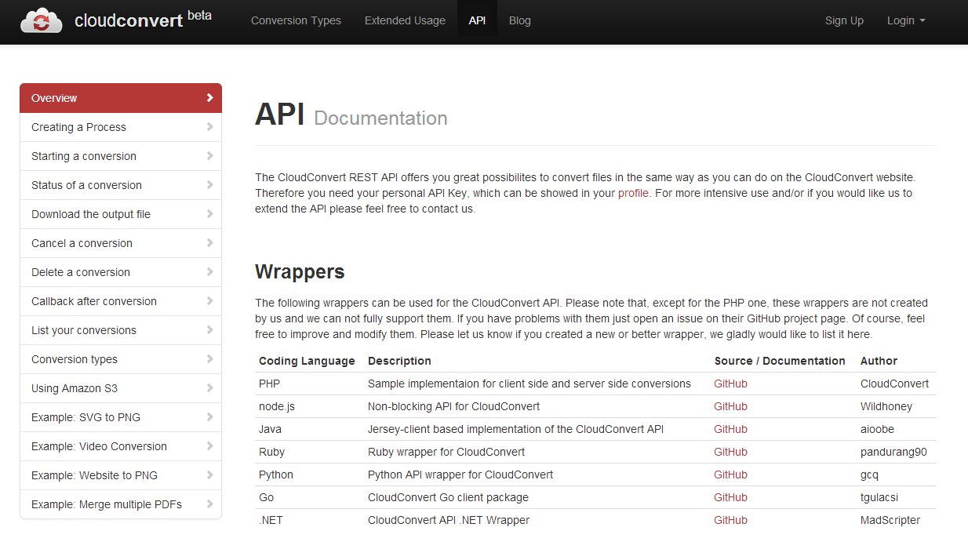
Task: Click the chevron arrow beside Using Amazon S3
Action: 209,388
